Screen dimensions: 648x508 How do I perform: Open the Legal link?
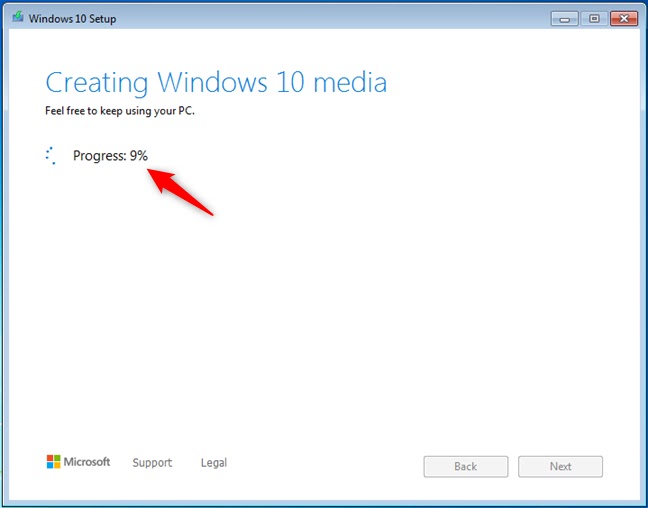coord(214,463)
